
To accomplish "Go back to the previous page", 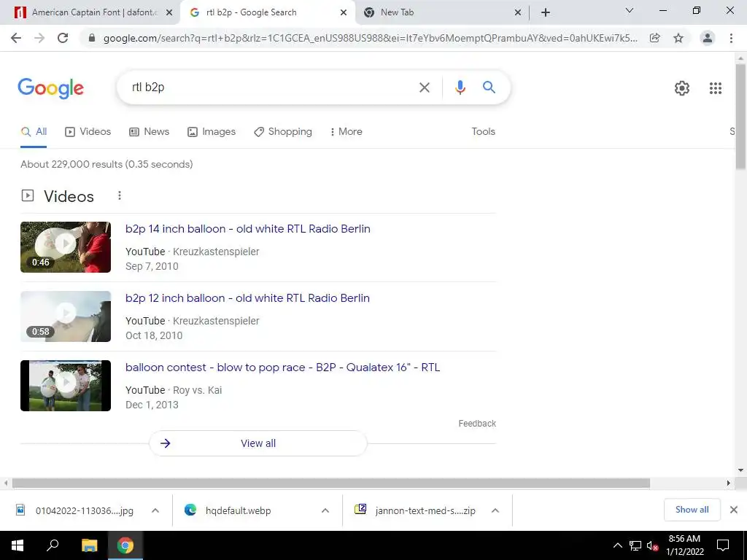I will 16,38.
